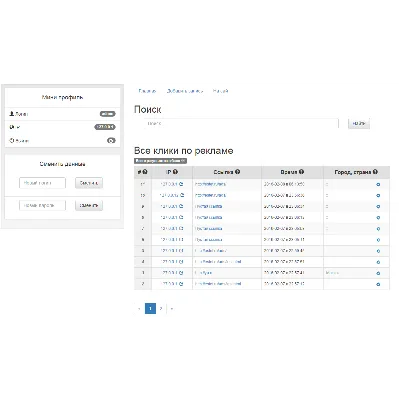Go to pagination page 1
The width and height of the screenshot is (400, 400).
(150, 308)
